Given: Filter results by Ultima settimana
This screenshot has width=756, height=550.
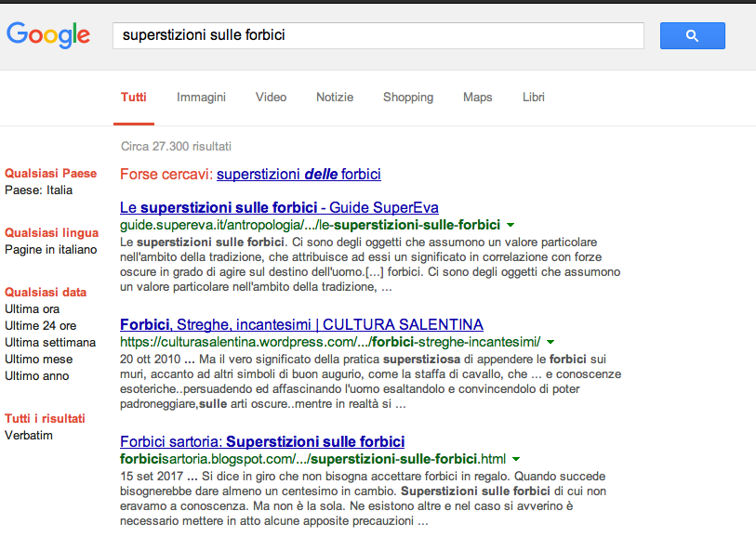Looking at the screenshot, I should coord(50,343).
